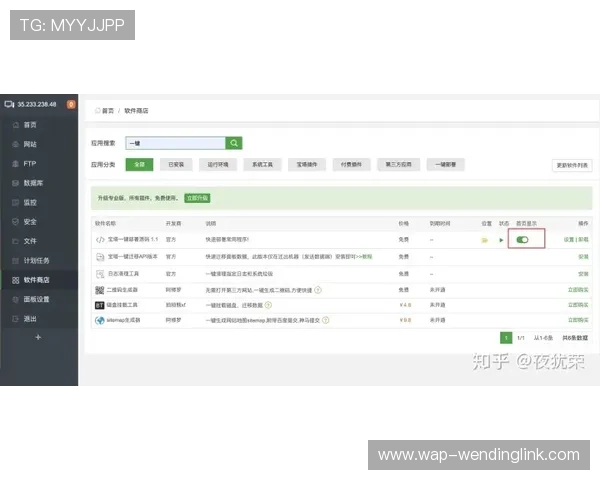Click the orange notification badge beside server IP

click(71, 104)
